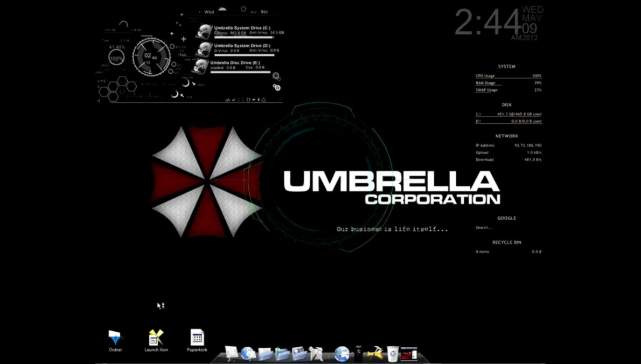This screenshot has height=364, width=641.
Task: Click the recycle bin cup icon in dock
Action: pyautogui.click(x=392, y=353)
